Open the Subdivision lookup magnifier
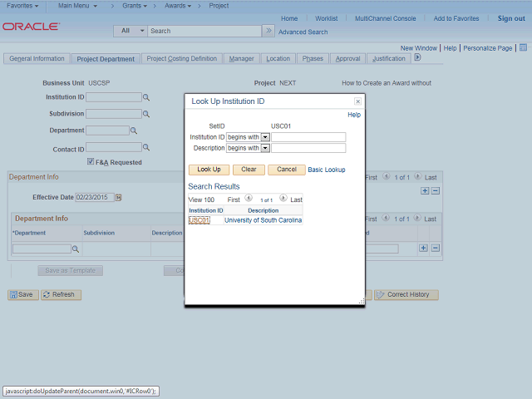532x399 pixels. click(x=146, y=114)
